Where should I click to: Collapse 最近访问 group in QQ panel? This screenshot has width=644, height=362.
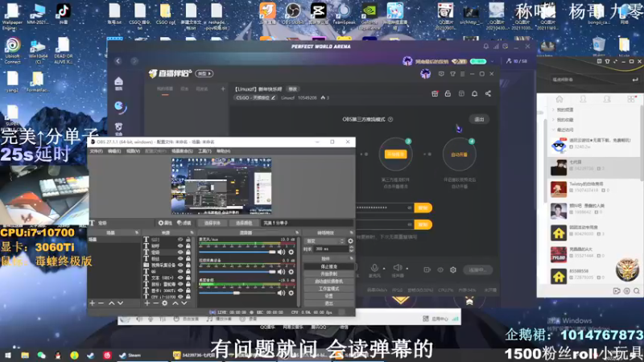553,130
